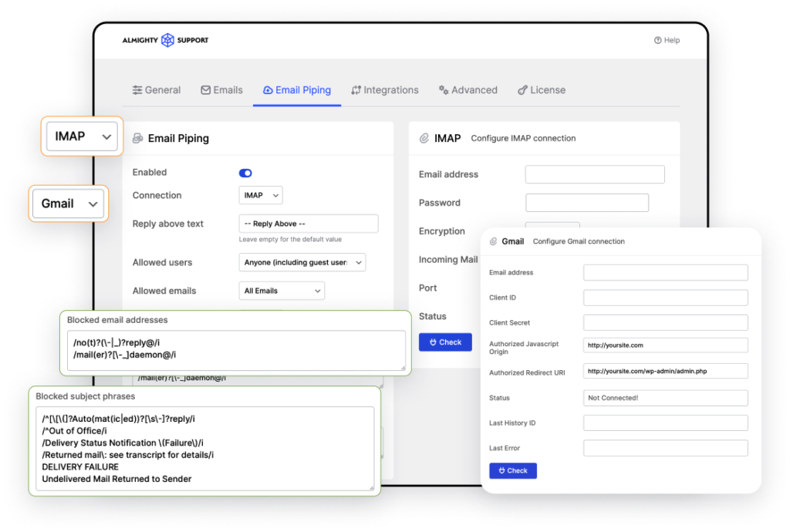Open the Integrations tab
790x532 pixels.
tap(385, 90)
